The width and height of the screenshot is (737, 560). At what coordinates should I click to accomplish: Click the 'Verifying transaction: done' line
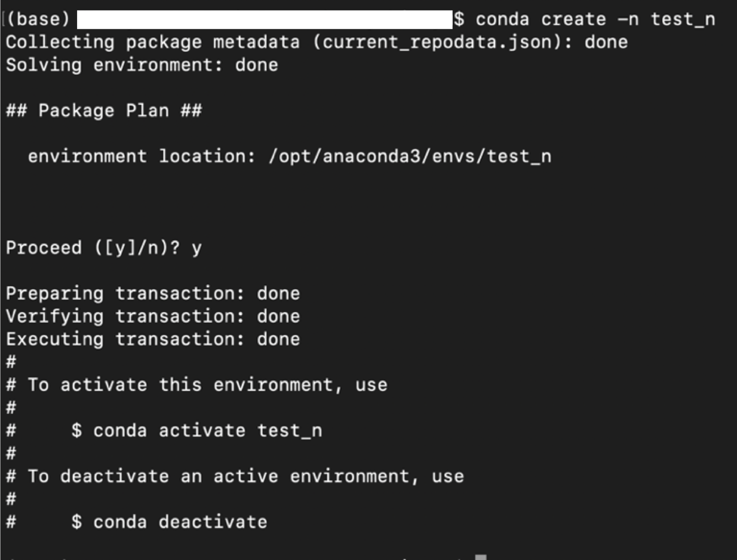click(153, 317)
